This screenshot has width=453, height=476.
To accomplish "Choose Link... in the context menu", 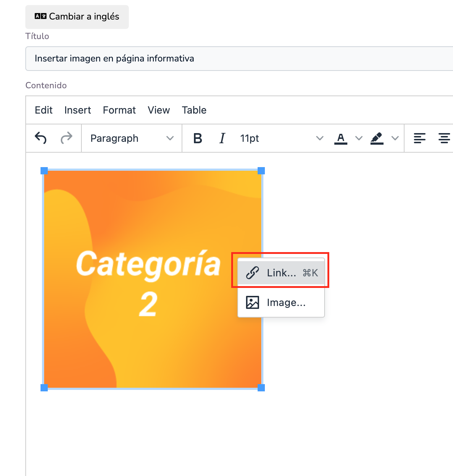I will [281, 273].
